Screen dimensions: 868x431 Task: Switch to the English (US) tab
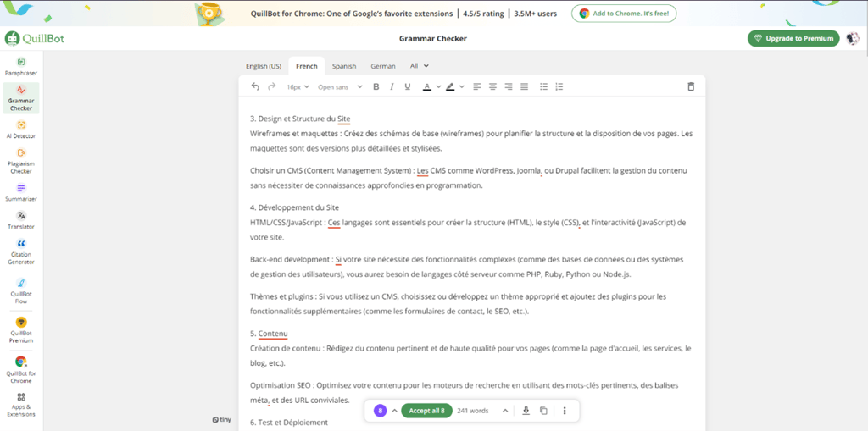(264, 66)
